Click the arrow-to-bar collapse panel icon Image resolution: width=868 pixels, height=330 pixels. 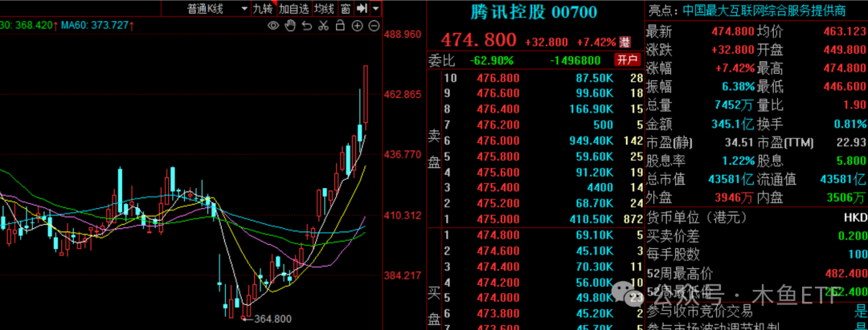362,8
